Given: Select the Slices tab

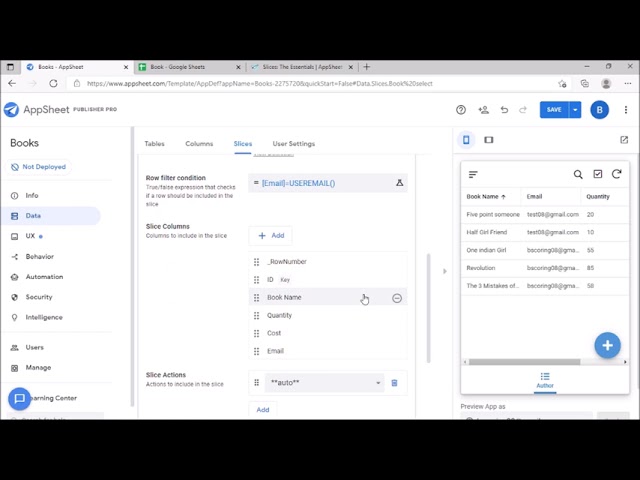Looking at the screenshot, I should pyautogui.click(x=243, y=144).
